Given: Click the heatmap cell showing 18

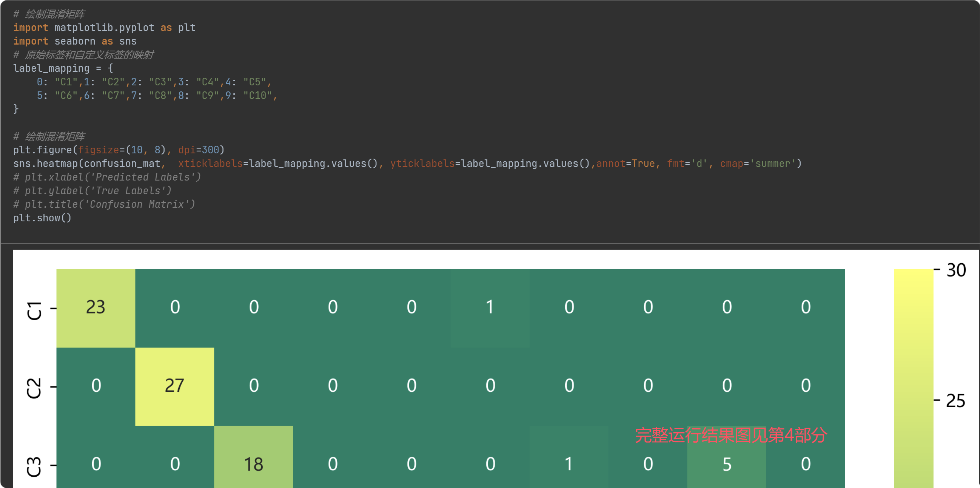Looking at the screenshot, I should tap(253, 465).
